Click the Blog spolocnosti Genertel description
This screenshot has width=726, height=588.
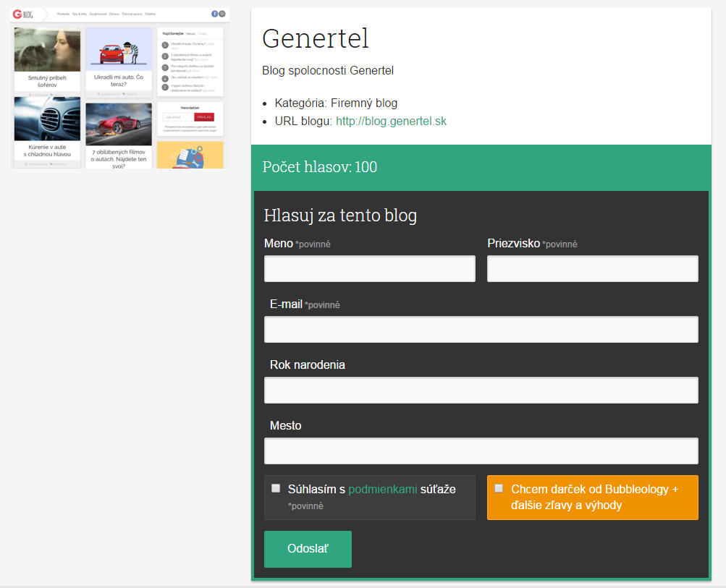coord(328,70)
